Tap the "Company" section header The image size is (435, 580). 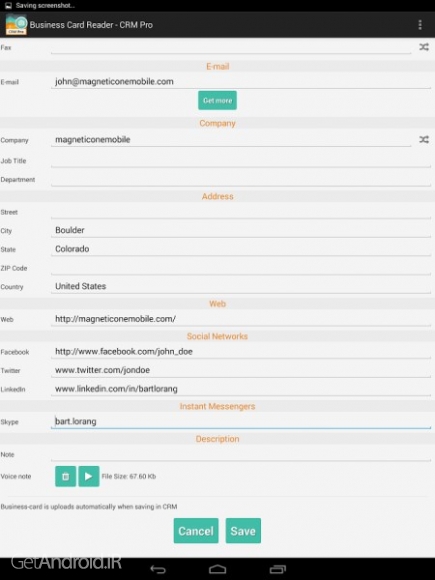point(218,123)
